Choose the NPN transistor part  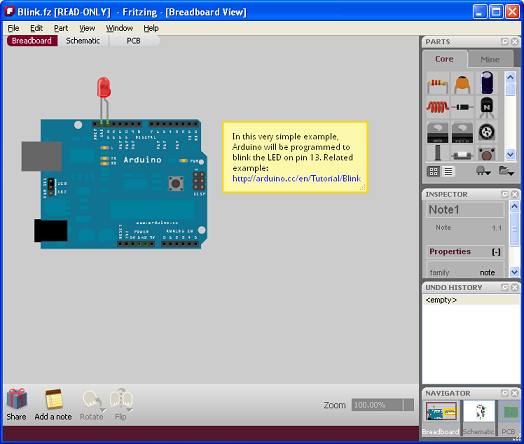pyautogui.click(x=487, y=107)
